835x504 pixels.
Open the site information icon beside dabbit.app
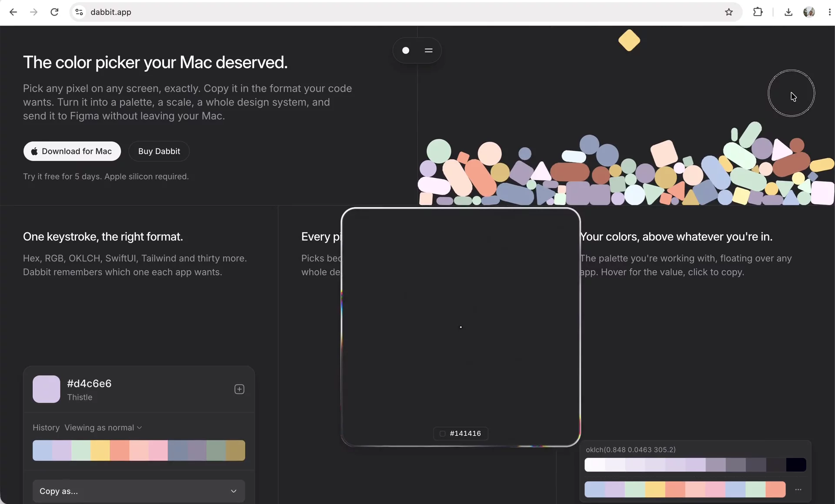click(79, 12)
